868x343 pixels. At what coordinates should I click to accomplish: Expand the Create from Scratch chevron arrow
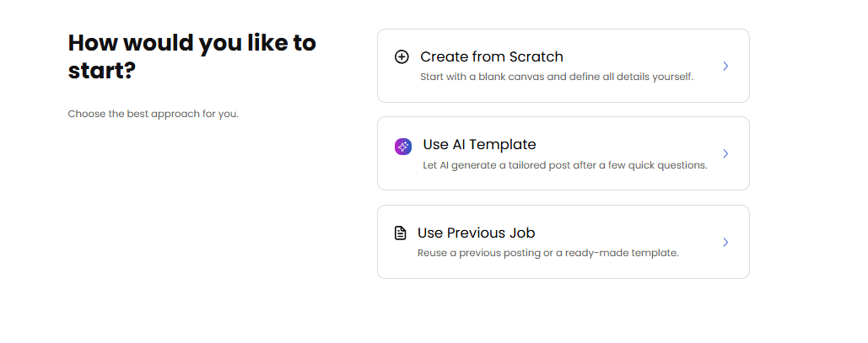(725, 66)
